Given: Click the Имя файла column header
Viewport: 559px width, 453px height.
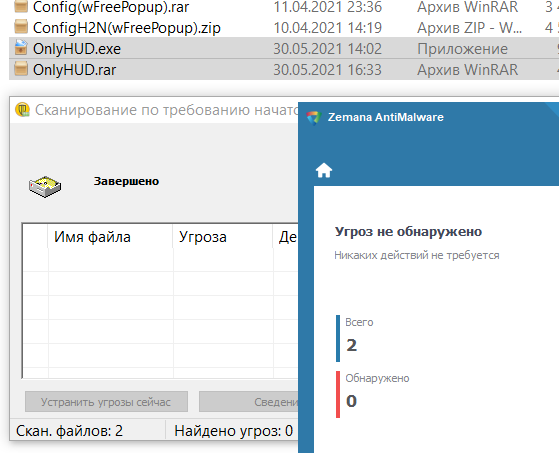Looking at the screenshot, I should [110, 237].
